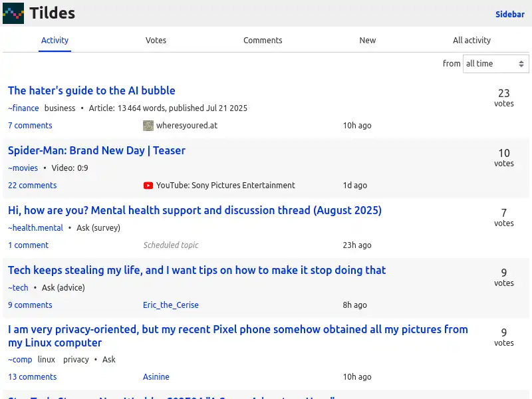The image size is (532, 399).
Task: Click 'wheresyoured.at' source text
Action: 187,126
